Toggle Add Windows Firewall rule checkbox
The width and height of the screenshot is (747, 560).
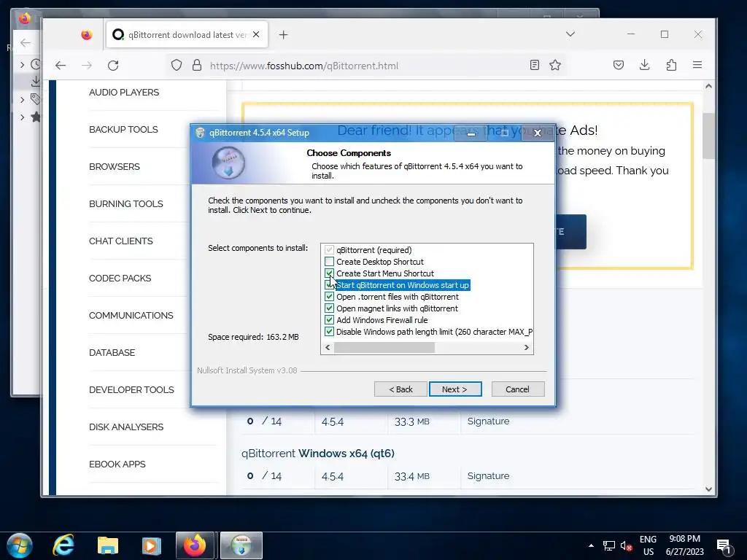[x=329, y=320]
